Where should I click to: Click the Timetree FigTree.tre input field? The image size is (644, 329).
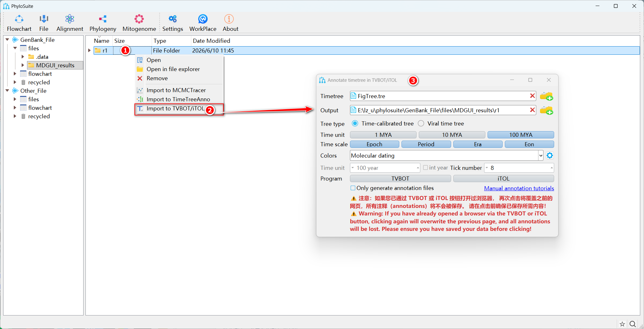coord(443,96)
